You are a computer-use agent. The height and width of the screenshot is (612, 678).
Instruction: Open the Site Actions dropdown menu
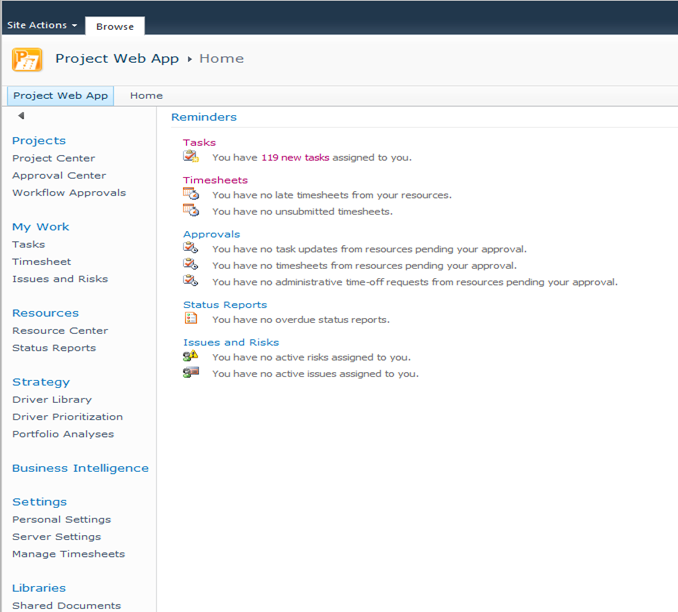[x=42, y=25]
